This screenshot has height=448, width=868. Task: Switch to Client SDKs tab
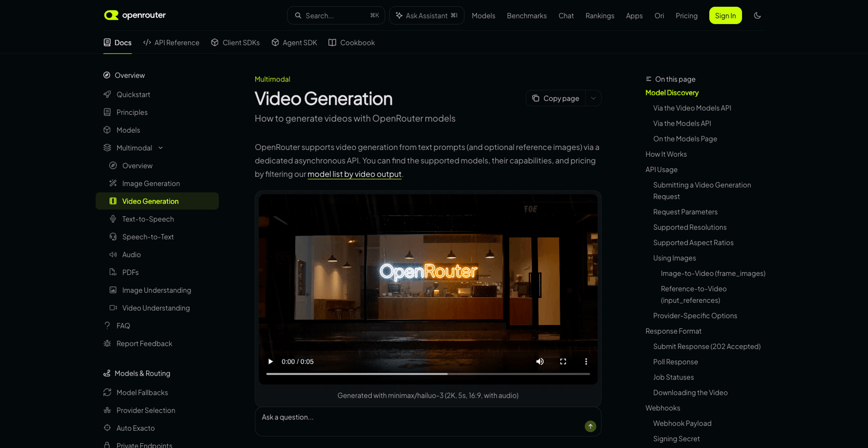[235, 42]
